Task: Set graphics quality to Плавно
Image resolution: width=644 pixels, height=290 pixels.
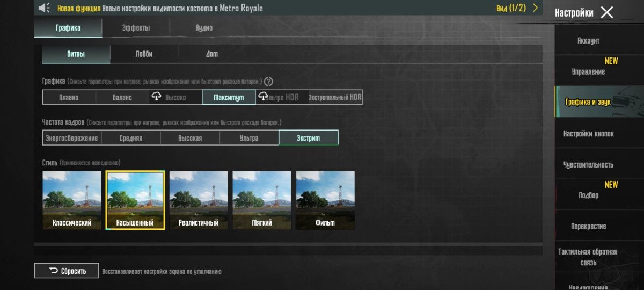Action: click(x=69, y=97)
